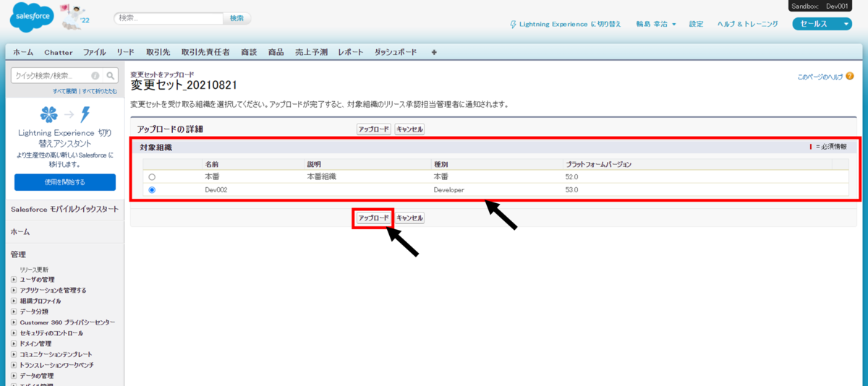
Task: Focus the header 検索 text field
Action: click(169, 18)
